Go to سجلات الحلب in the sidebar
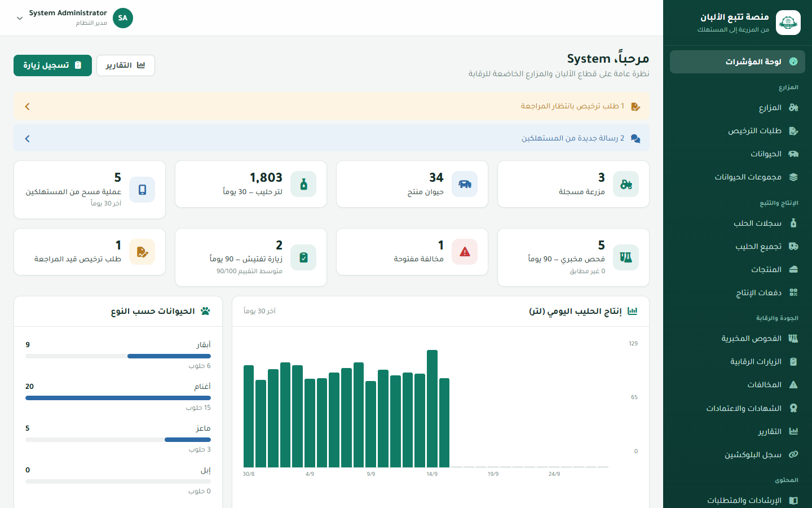This screenshot has height=508, width=812. click(x=738, y=224)
